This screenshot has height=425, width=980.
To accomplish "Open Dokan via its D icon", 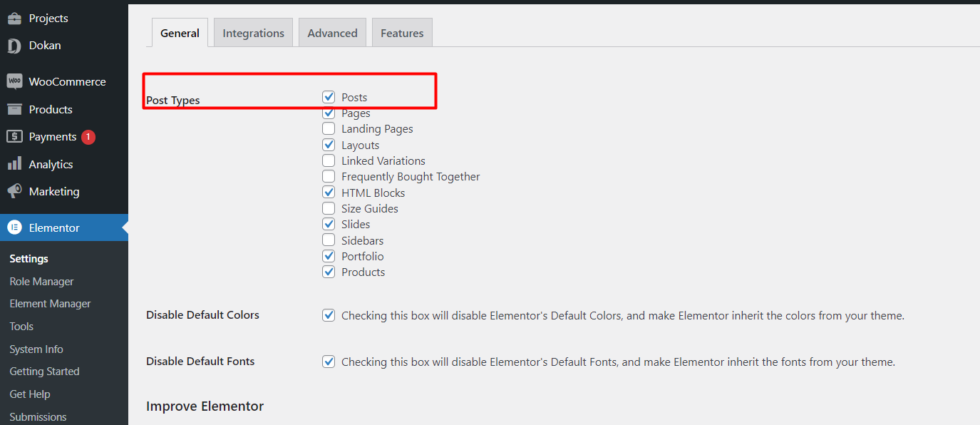I will point(14,46).
